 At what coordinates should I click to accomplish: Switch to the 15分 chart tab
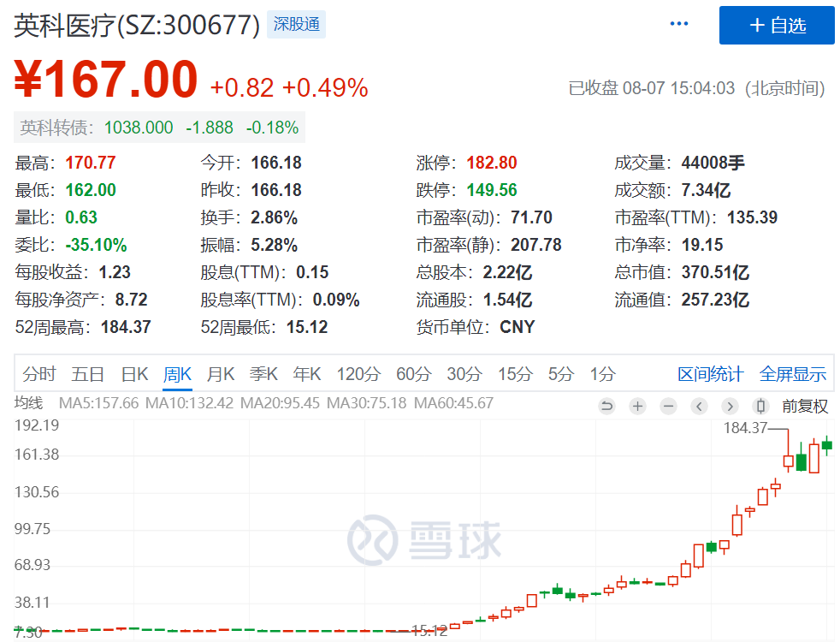515,374
